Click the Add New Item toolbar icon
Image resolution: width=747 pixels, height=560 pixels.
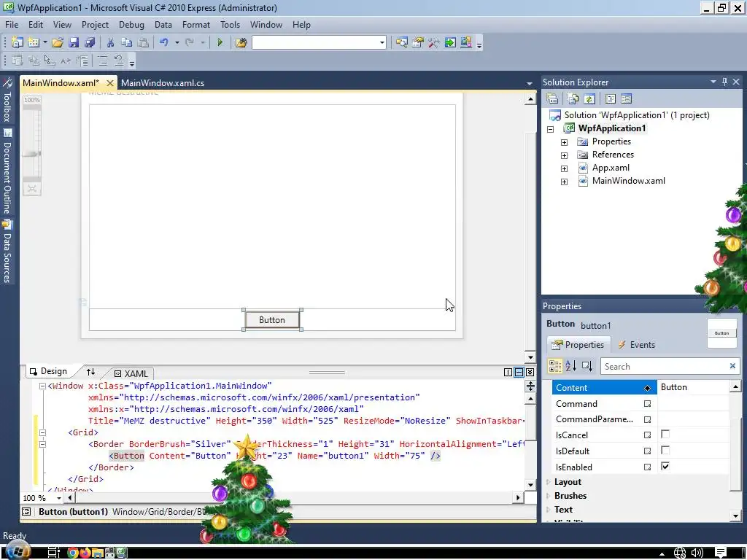[34, 42]
